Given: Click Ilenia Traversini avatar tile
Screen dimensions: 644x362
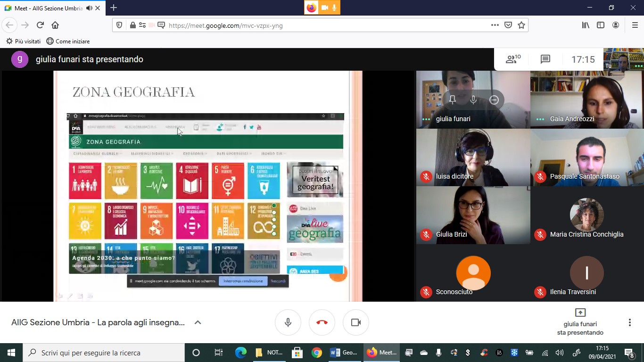Looking at the screenshot, I should (x=587, y=273).
